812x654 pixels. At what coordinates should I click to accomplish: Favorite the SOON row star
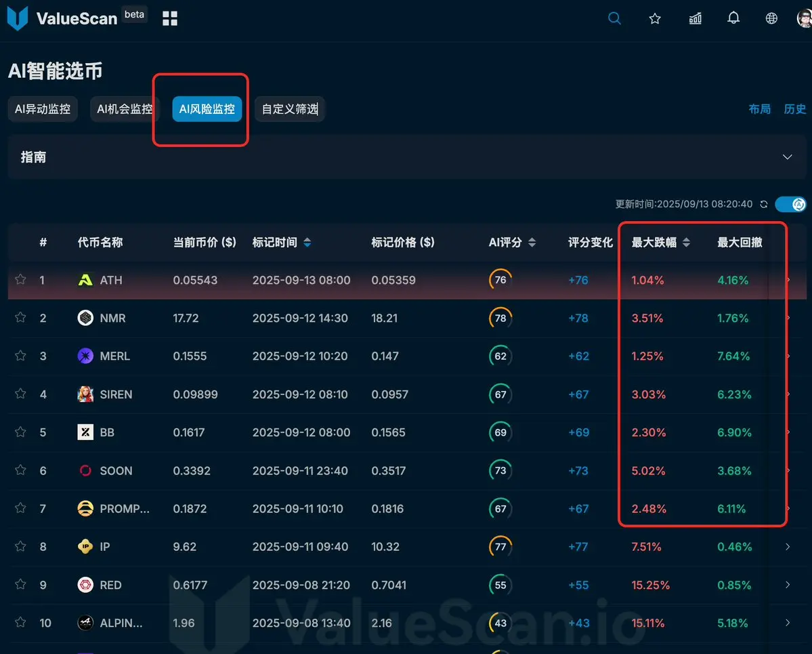[20, 470]
